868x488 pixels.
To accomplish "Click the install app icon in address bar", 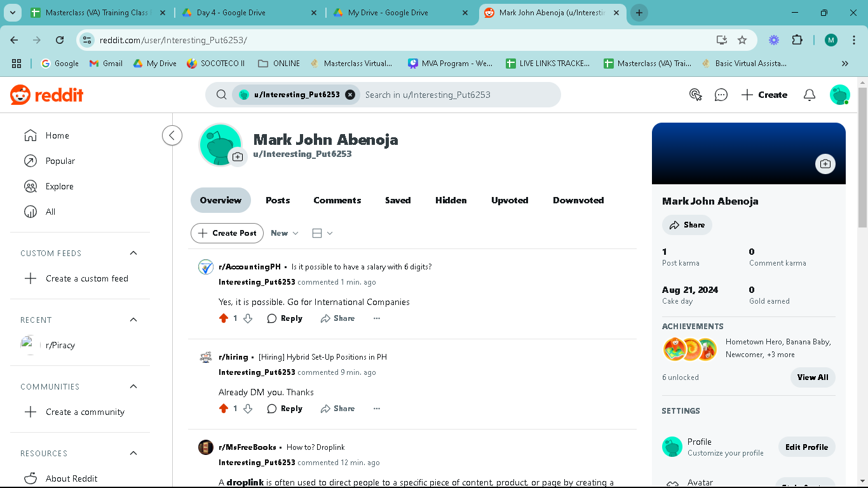I will tap(721, 40).
